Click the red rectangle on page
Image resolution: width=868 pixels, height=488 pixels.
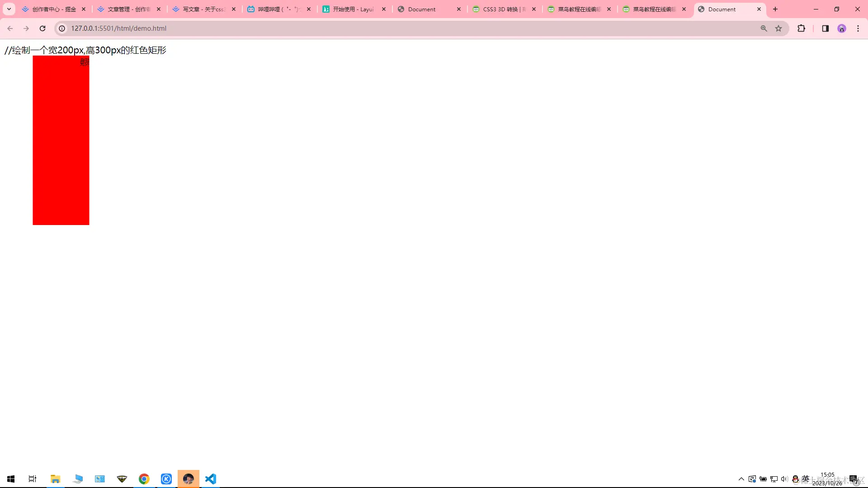point(61,140)
